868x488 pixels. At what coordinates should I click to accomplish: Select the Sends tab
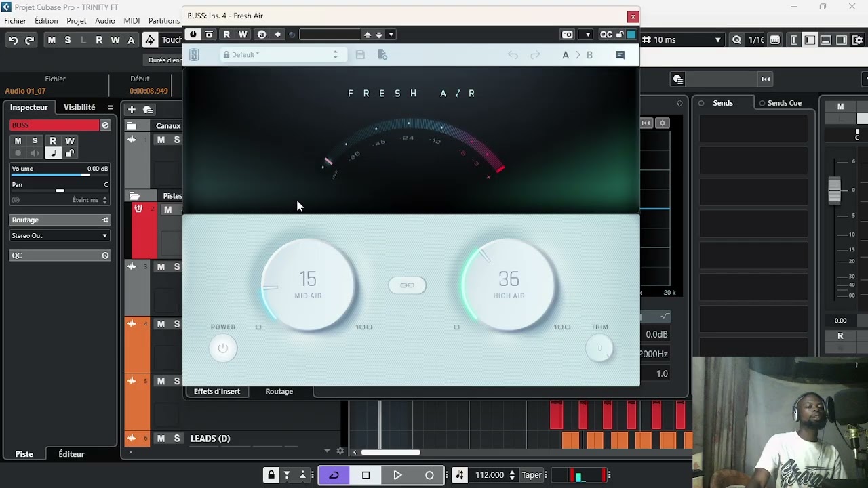point(722,103)
